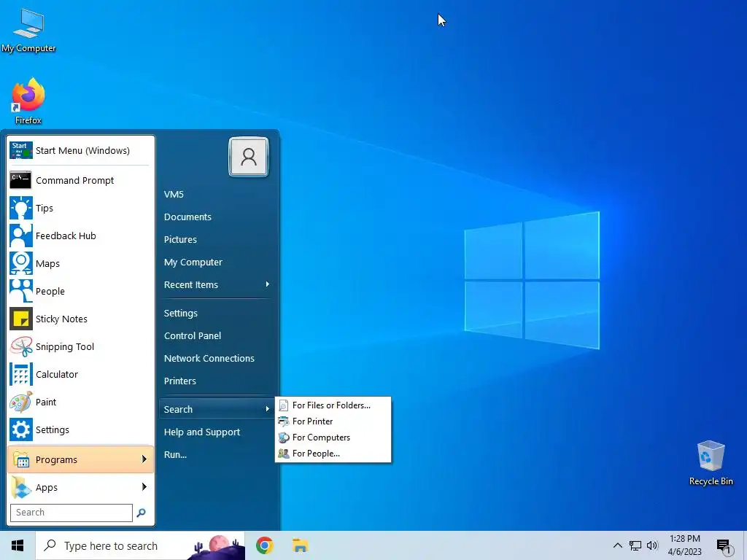747x560 pixels.
Task: Launch Command Prompt from the icon
Action: click(21, 181)
